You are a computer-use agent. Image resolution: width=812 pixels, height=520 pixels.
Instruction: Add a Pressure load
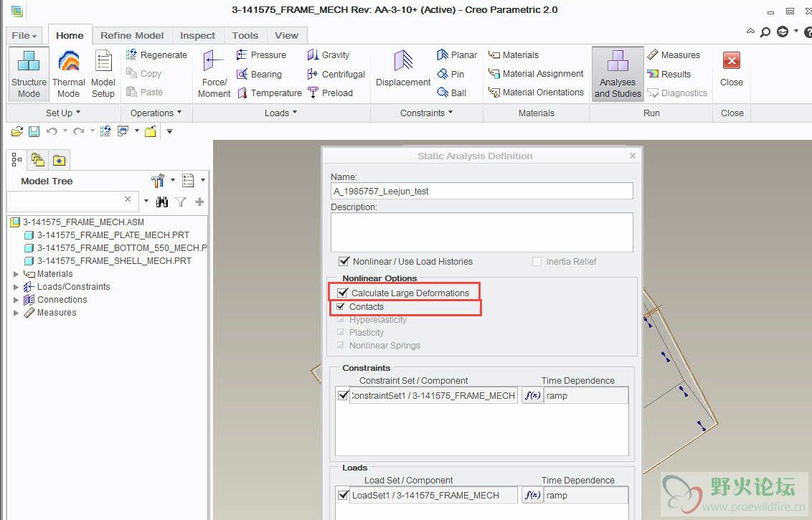[x=261, y=55]
